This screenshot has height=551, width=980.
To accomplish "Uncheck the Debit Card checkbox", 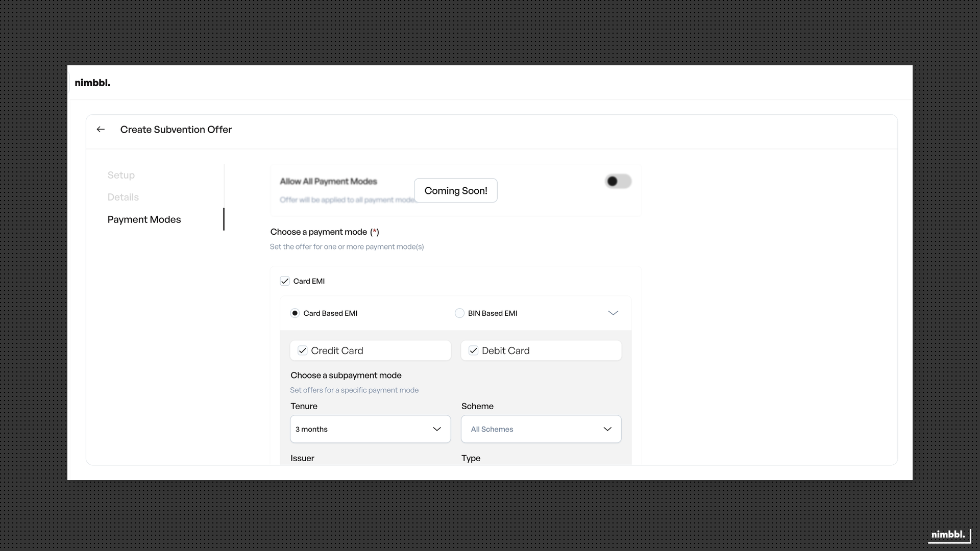I will [473, 350].
